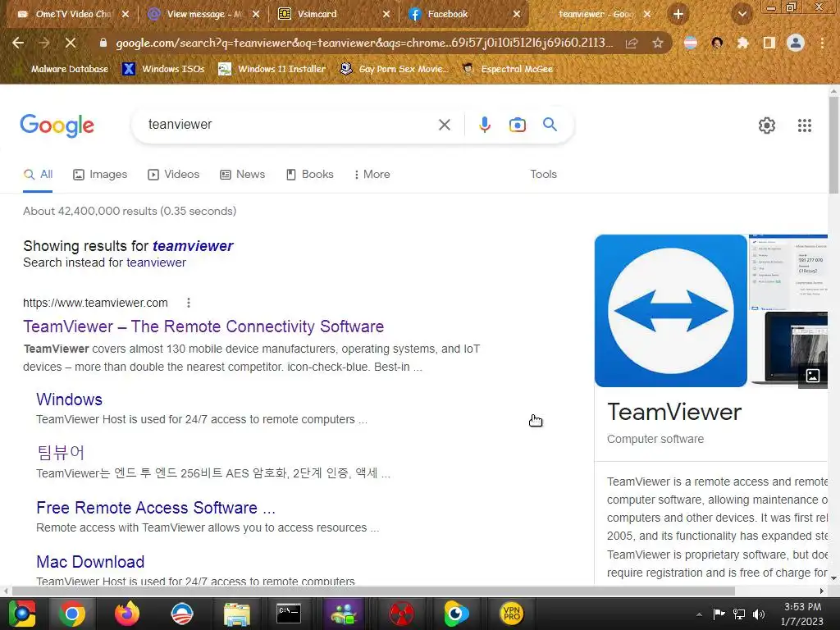
Task: Click the TeamViewer app screenshot thumbnail
Action: pos(788,272)
